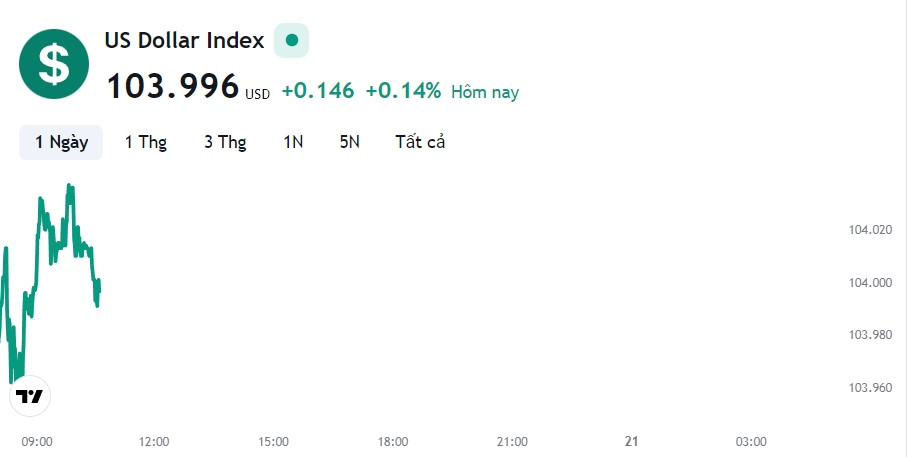Choose the 3 Thg time range
Viewport: 909px width, 457px height.
225,142
